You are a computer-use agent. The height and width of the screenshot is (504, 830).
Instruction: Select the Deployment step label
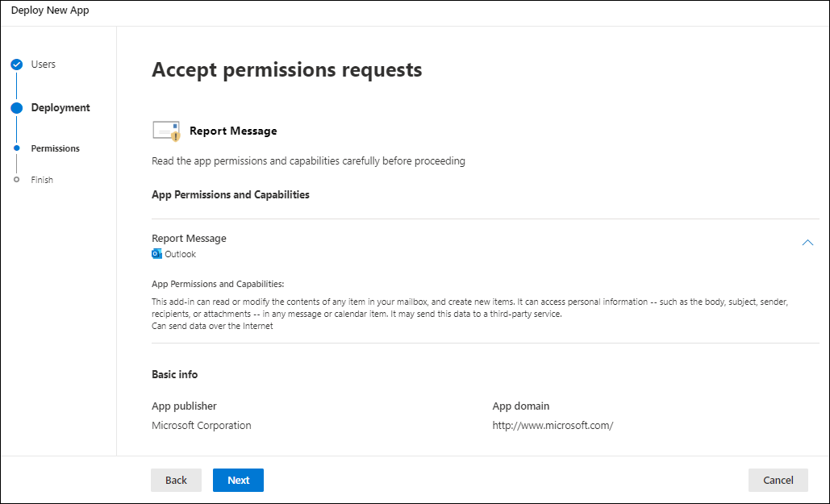tap(60, 107)
